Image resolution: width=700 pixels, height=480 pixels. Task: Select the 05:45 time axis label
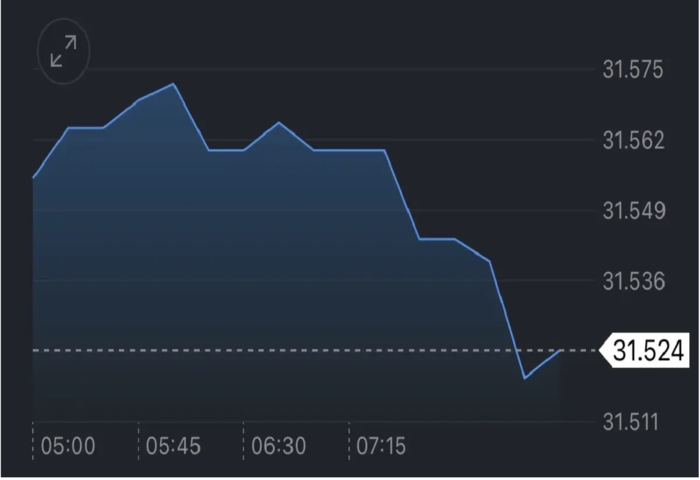click(174, 446)
